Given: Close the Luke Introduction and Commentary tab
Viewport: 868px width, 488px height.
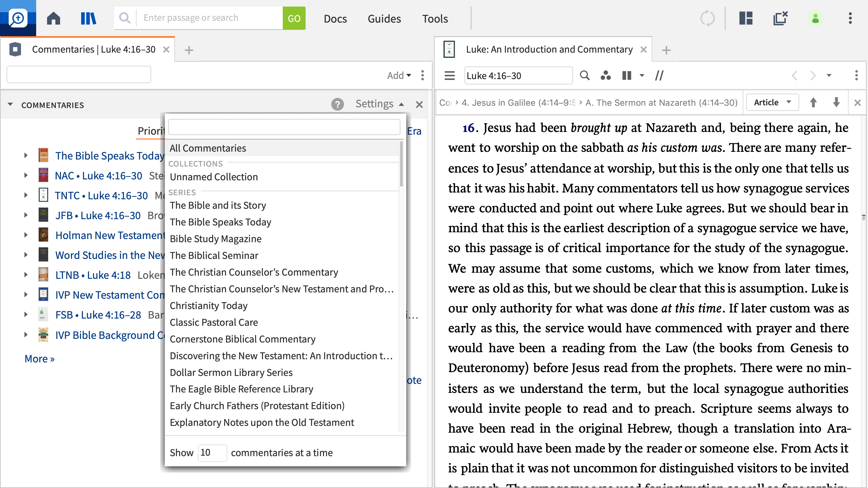Looking at the screenshot, I should click(644, 50).
